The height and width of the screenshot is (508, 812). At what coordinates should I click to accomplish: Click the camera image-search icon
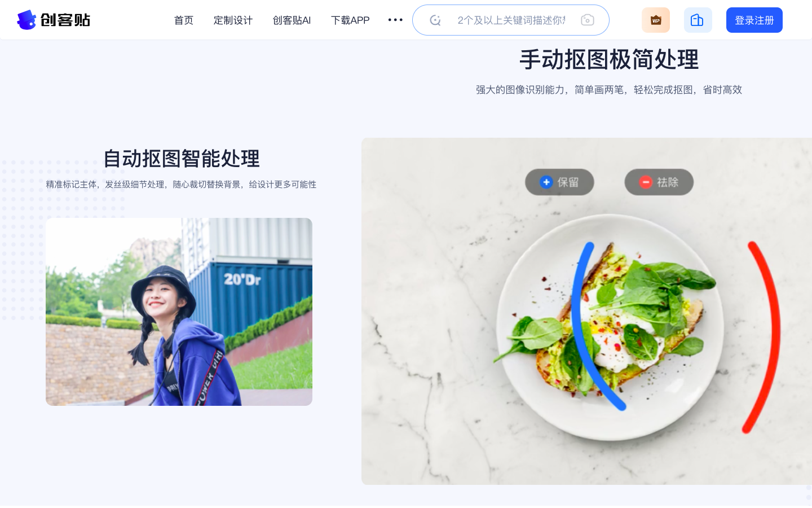pos(588,20)
